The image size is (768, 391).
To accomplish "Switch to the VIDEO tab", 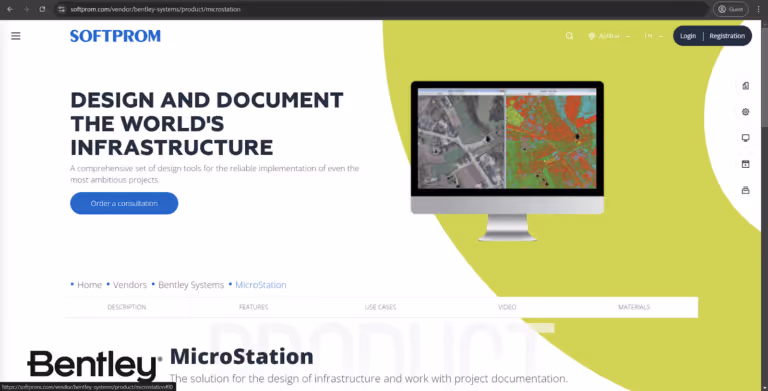I will tap(507, 307).
